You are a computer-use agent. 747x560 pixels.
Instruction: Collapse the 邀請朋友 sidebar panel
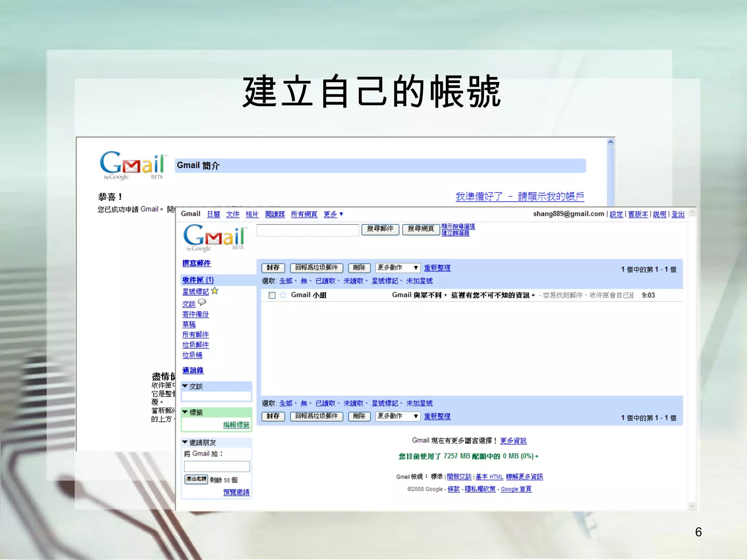click(x=185, y=442)
